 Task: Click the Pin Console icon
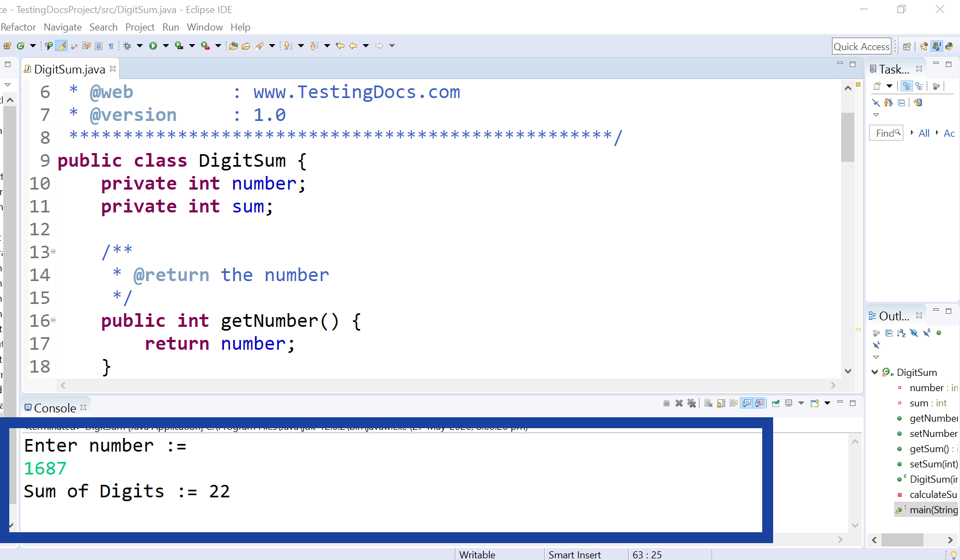coord(775,403)
